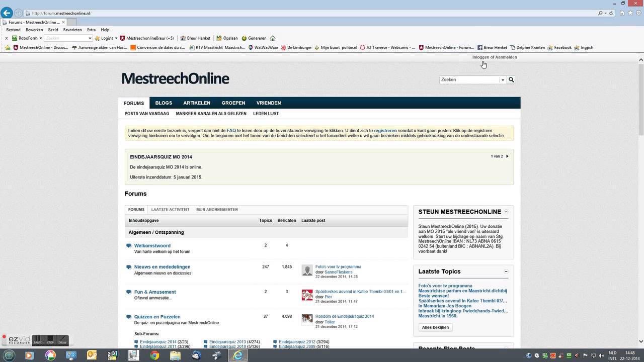This screenshot has height=362, width=644.
Task: Open the Bestand menu
Action: 13,30
